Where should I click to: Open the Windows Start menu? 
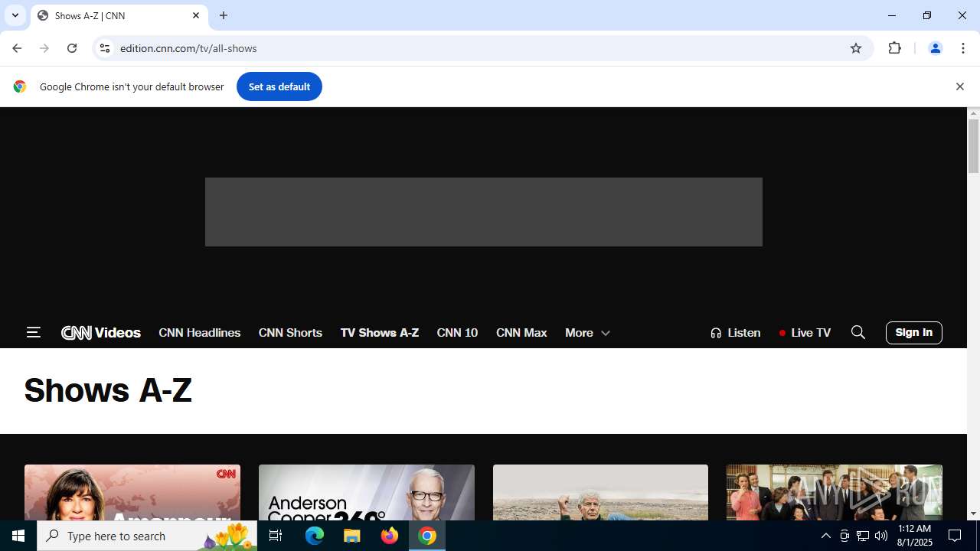(x=18, y=536)
